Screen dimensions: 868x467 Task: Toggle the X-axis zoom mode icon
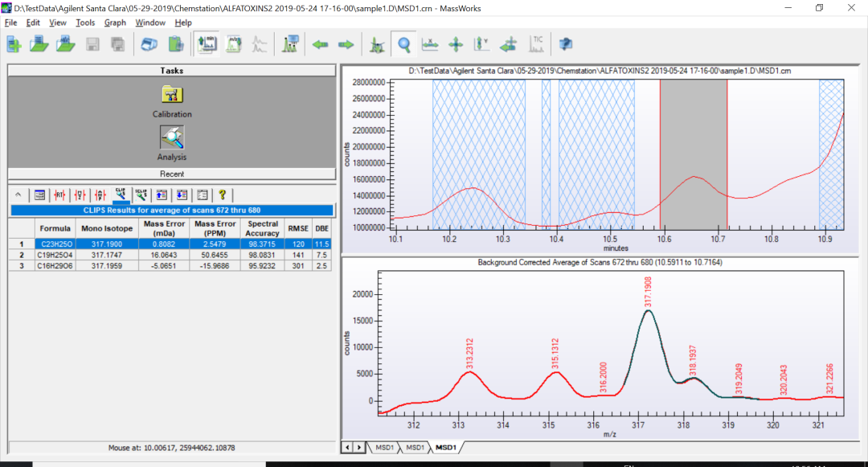[430, 44]
